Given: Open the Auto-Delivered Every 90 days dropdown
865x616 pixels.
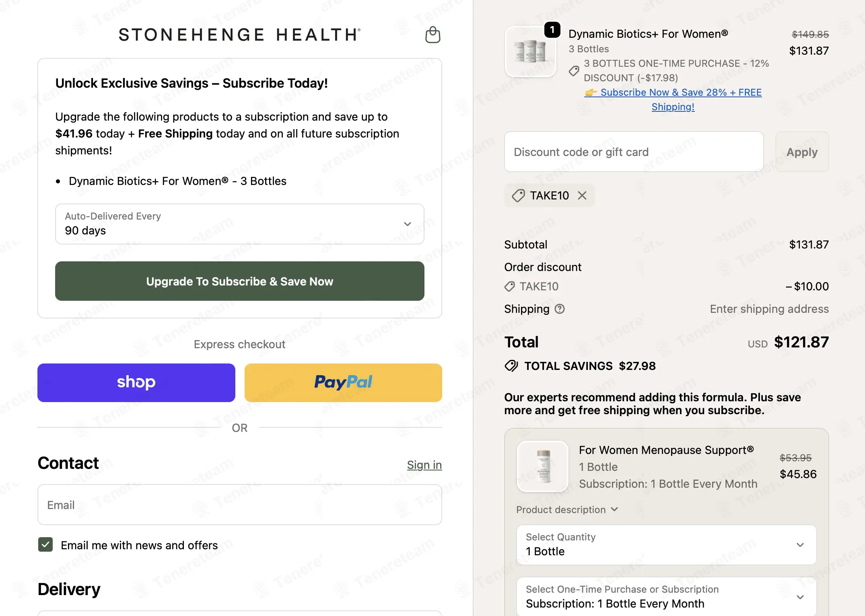Looking at the screenshot, I should [x=240, y=224].
